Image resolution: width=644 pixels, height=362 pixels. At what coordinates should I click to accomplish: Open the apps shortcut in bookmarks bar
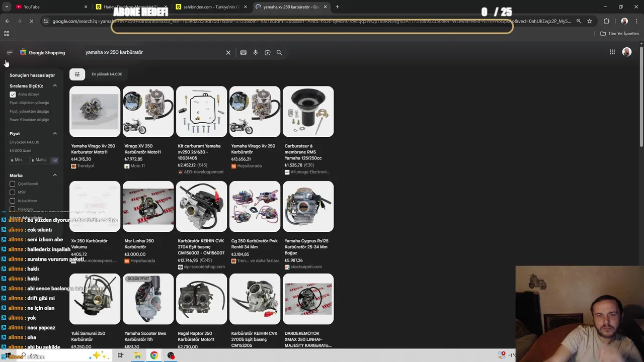coord(7,34)
